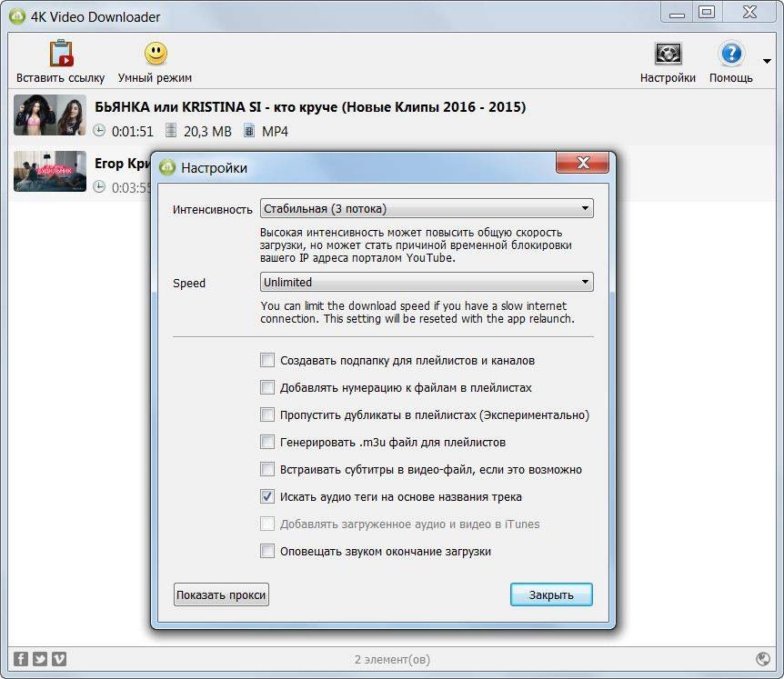784x679 pixels.
Task: Open the Vimeo icon in status bar
Action: [59, 659]
